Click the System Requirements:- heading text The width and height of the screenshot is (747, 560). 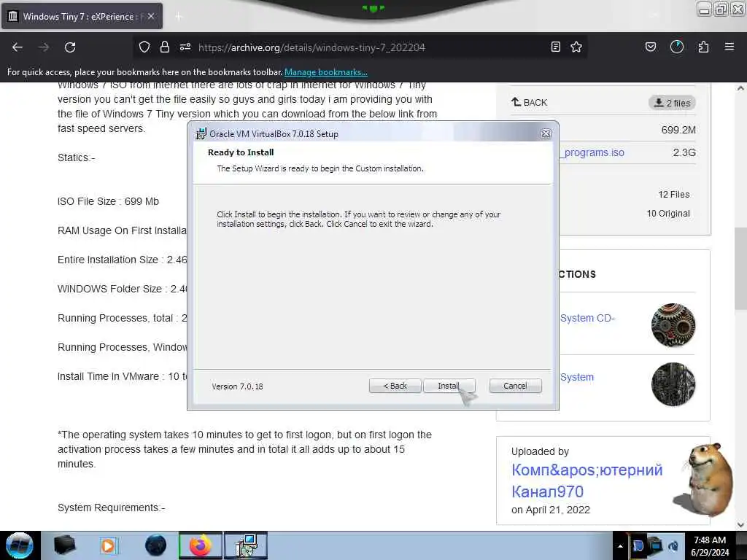pos(112,507)
